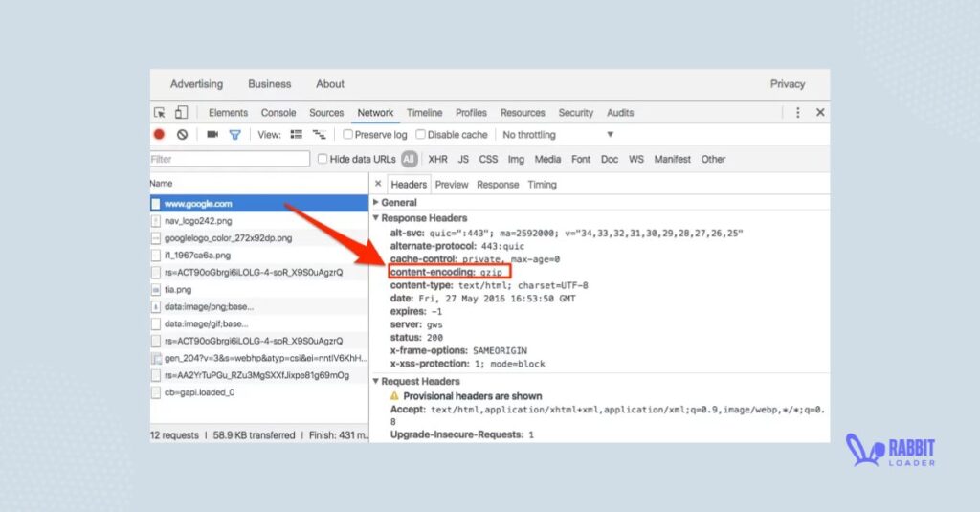This screenshot has height=512, width=980.
Task: Open the Security tab
Action: pos(575,113)
